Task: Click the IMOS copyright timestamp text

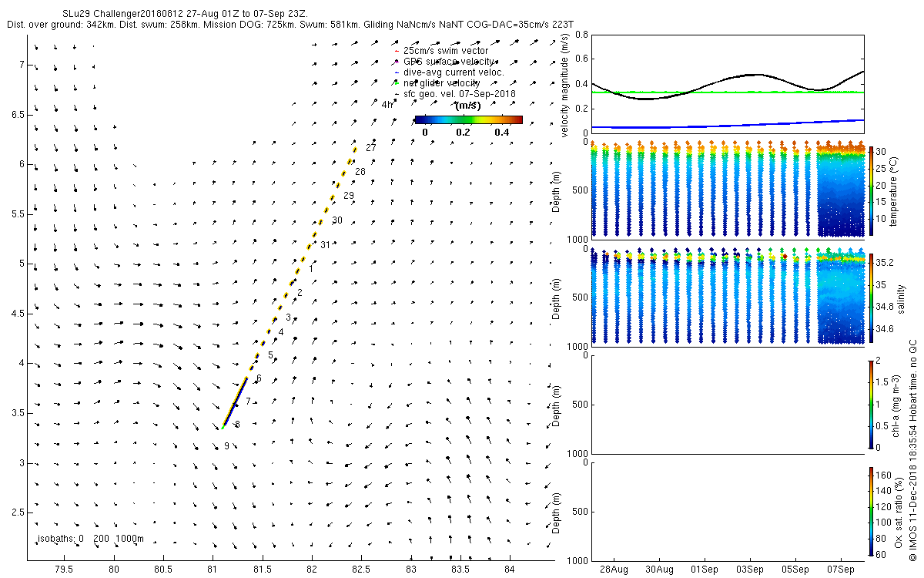Action: click(x=912, y=452)
